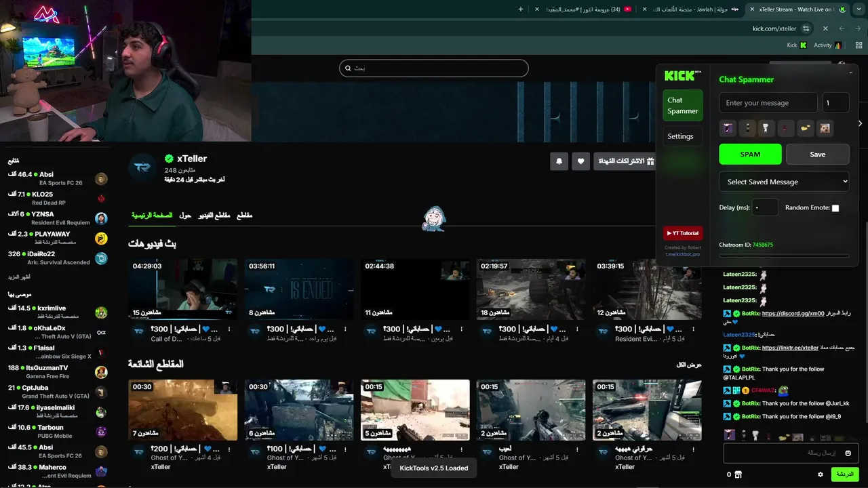Click the chat message input field
868x488 pixels.
pyautogui.click(x=790, y=453)
